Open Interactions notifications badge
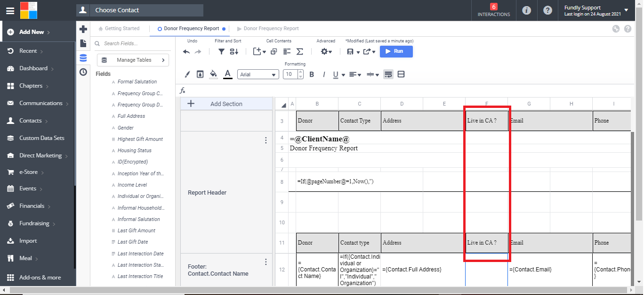644x295 pixels. tap(494, 10)
